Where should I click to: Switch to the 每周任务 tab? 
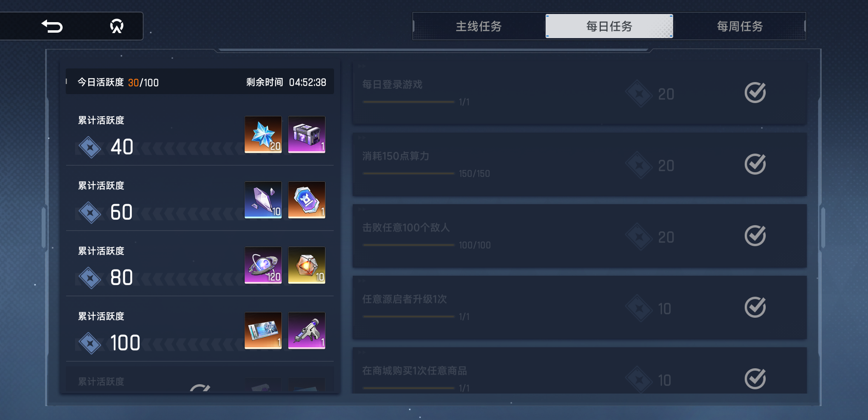coord(740,26)
